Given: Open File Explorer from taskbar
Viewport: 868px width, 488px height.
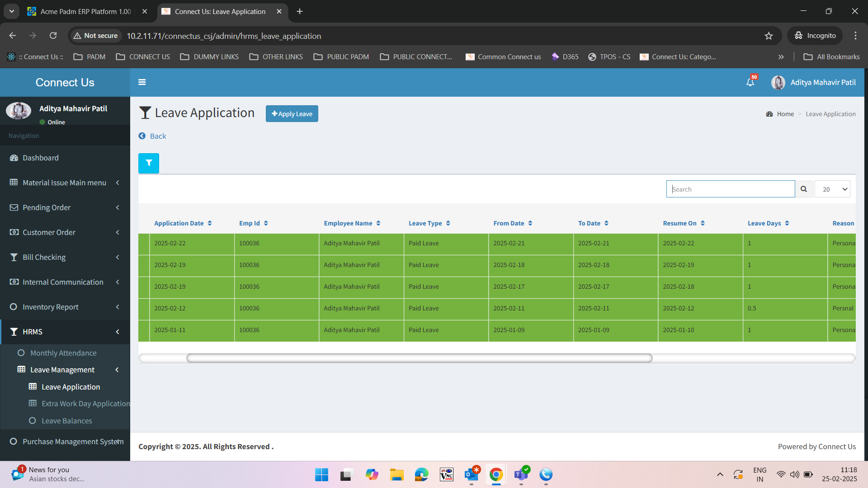Looking at the screenshot, I should (x=396, y=474).
